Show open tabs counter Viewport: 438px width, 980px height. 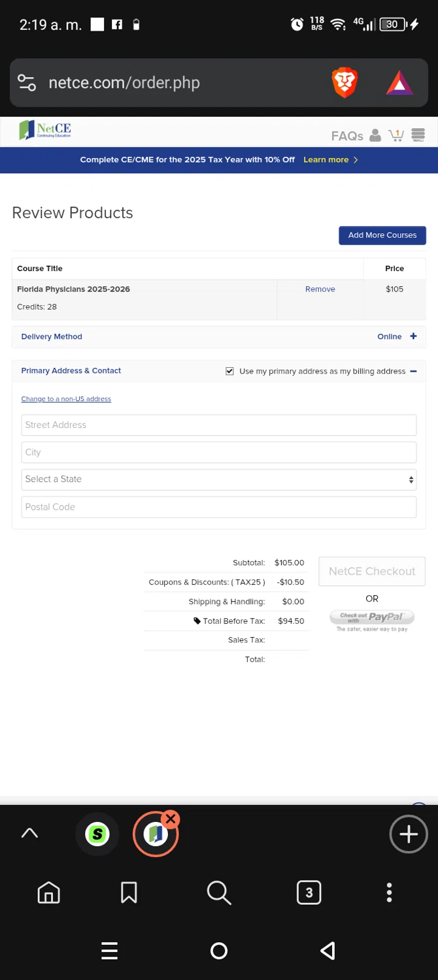309,892
